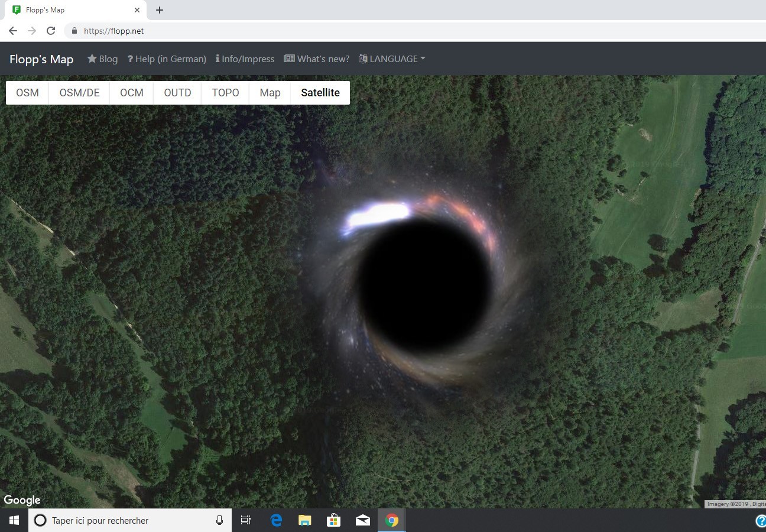The width and height of the screenshot is (766, 532).
Task: Reload the page
Action: 51,31
